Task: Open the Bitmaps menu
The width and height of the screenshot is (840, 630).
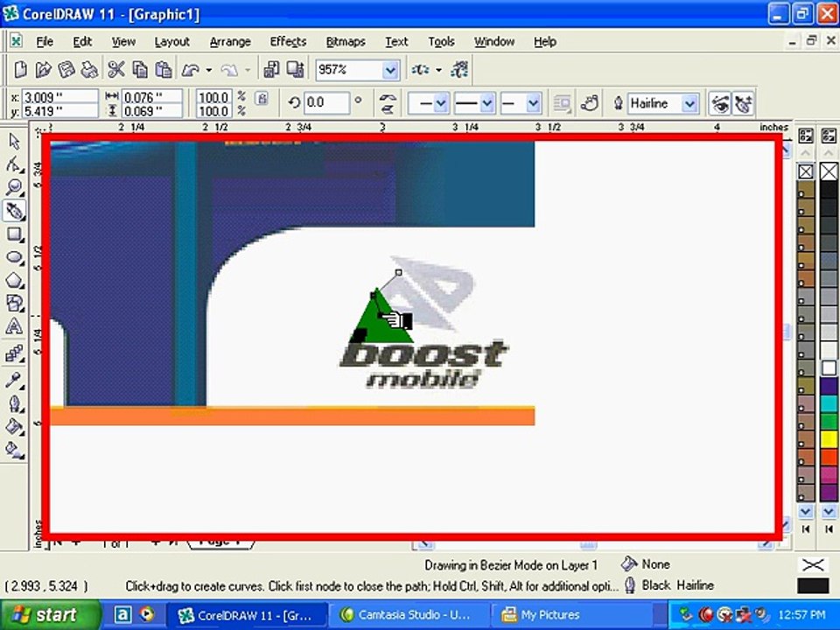Action: point(346,42)
